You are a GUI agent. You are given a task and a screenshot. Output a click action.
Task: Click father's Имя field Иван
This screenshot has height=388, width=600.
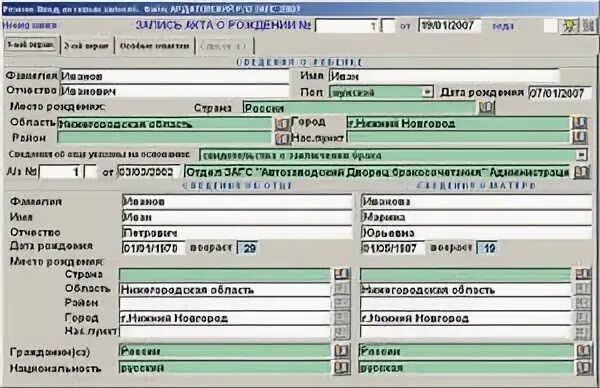coord(237,217)
